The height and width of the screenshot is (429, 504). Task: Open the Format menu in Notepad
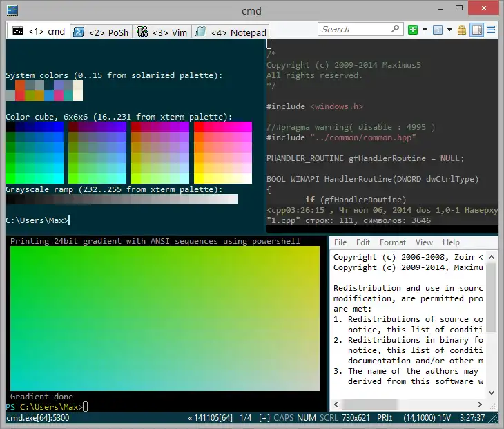392,242
